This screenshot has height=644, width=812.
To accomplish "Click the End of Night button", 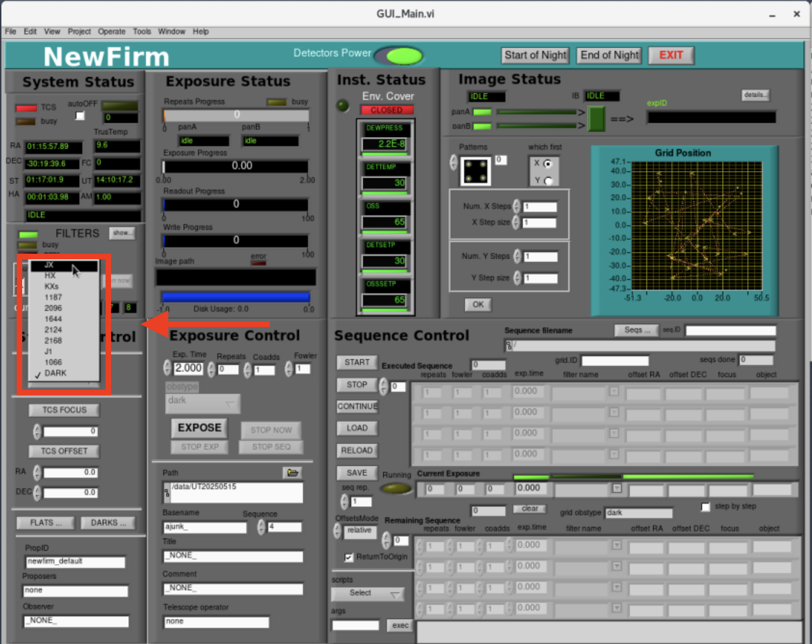I will (x=609, y=55).
